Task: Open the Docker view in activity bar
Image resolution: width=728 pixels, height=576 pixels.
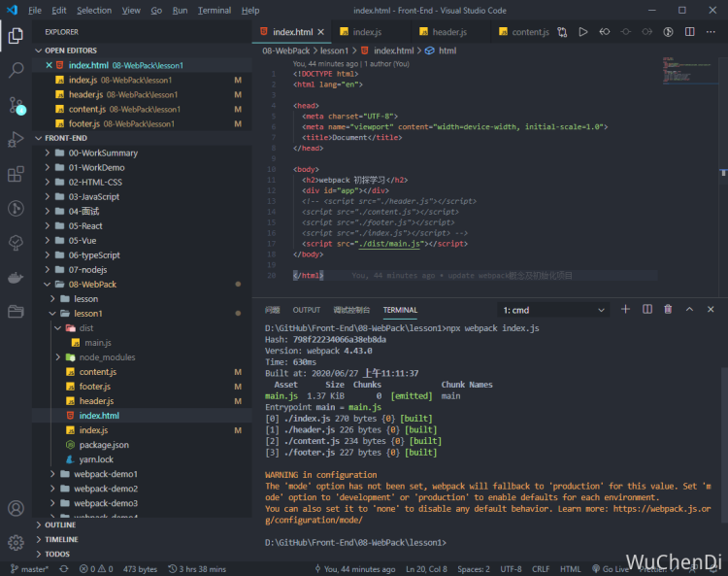Action: [16, 278]
